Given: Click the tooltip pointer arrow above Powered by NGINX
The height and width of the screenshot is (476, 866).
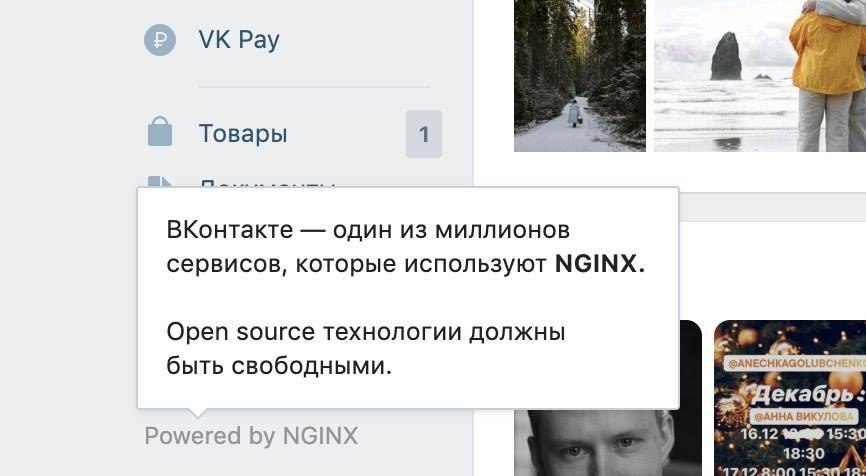Looking at the screenshot, I should point(197,413).
